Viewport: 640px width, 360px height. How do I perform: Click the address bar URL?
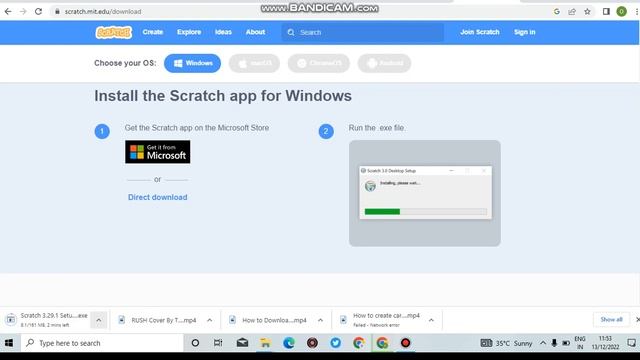[103, 12]
